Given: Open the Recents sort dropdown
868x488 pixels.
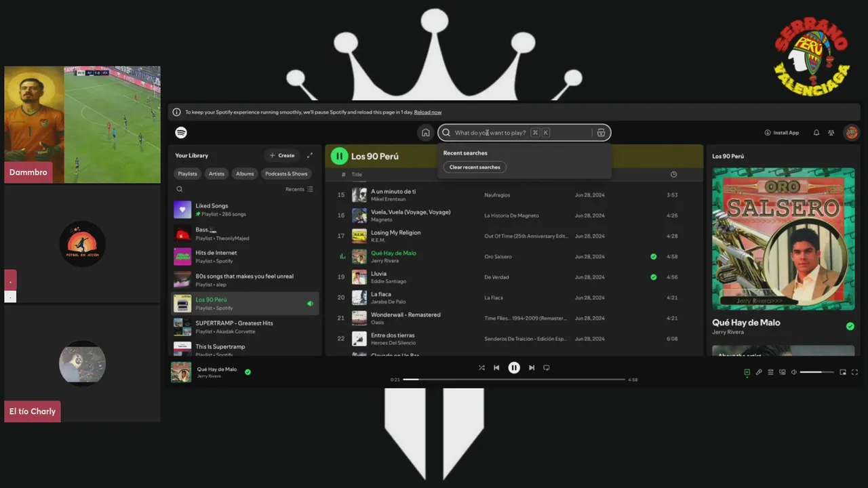Looking at the screenshot, I should 299,189.
